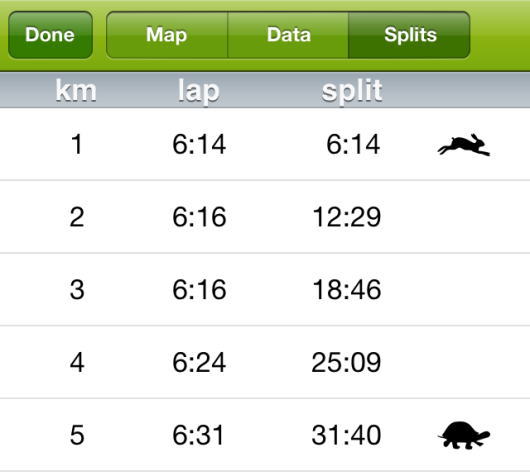Select the kilometer 2 row
Screen dimensions: 530x476
pyautogui.click(x=265, y=217)
